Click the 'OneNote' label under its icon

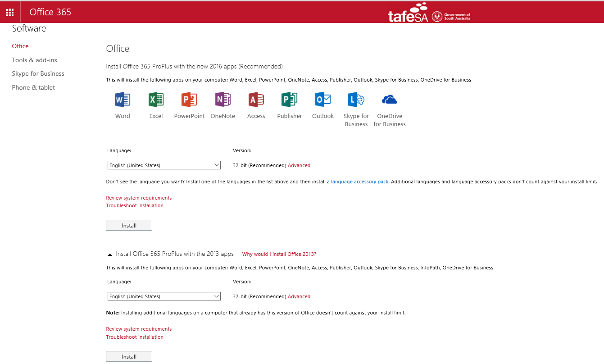[x=223, y=116]
